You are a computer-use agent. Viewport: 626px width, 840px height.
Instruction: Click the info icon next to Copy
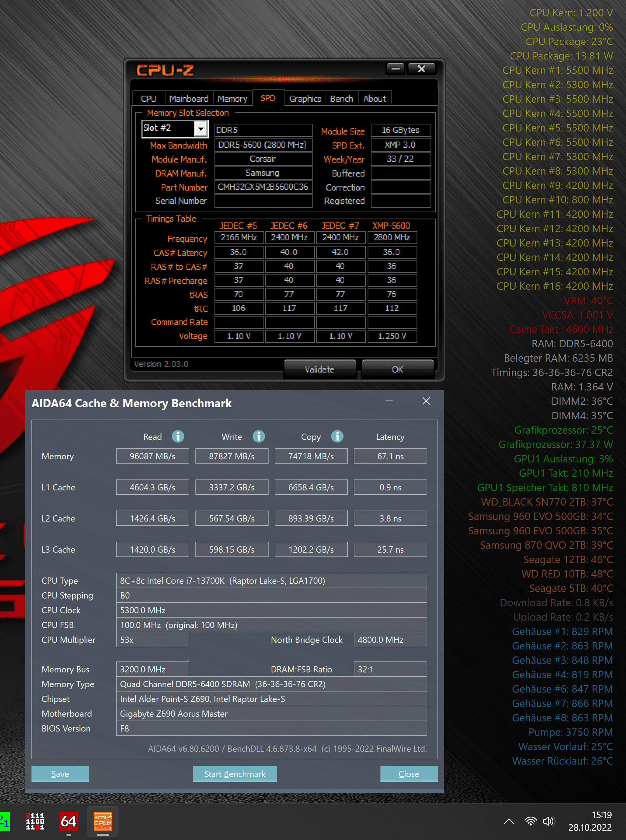point(337,436)
